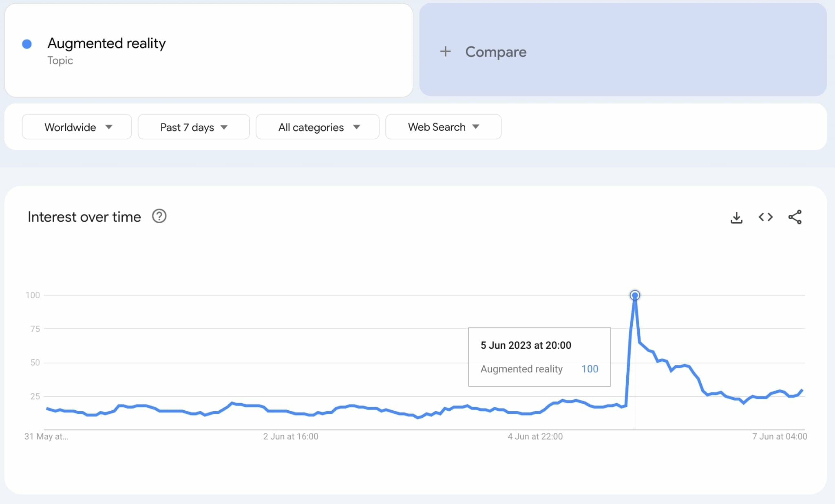Open the Past 7 days time range dropdown

tap(193, 127)
